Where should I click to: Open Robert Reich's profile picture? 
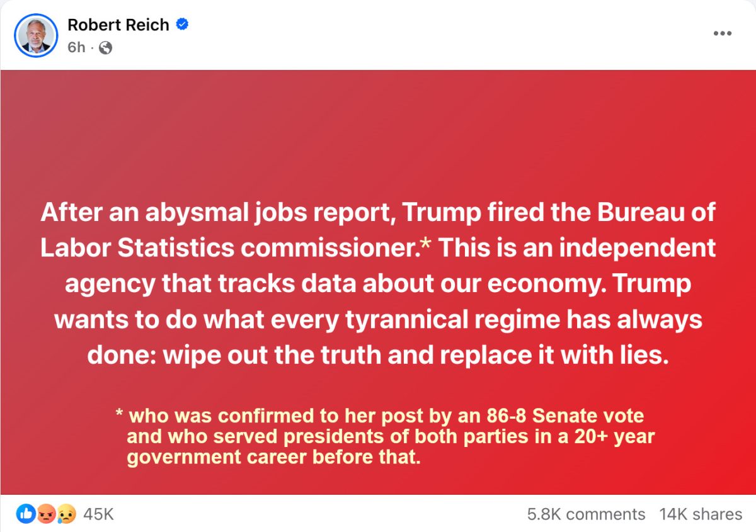36,35
